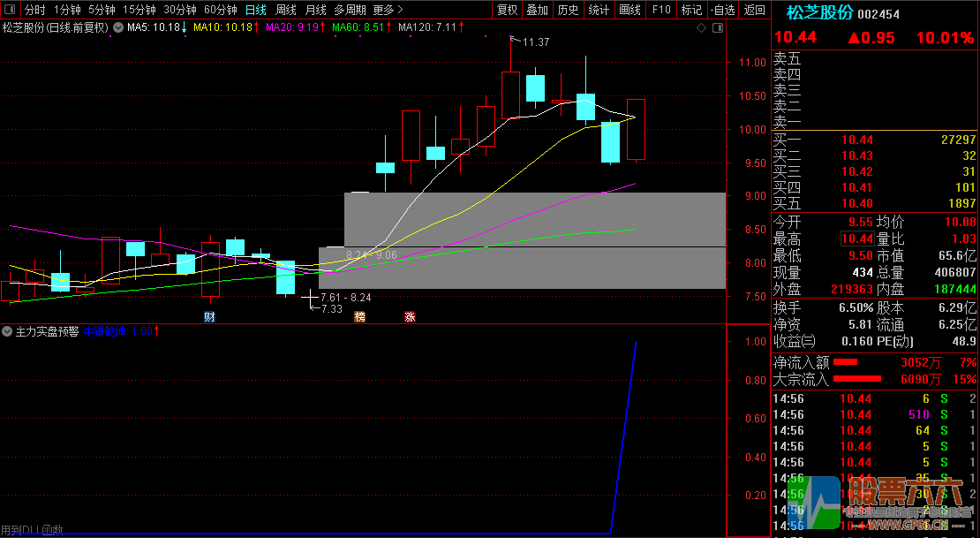The height and width of the screenshot is (538, 980).
Task: Click the 大宗流入 red bar
Action: tap(857, 378)
